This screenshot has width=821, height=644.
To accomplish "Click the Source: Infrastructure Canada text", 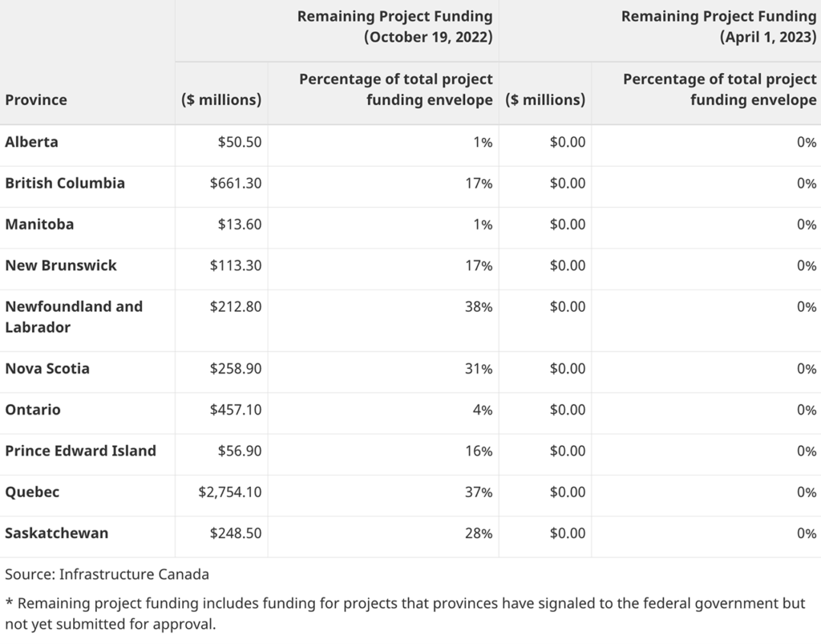I will 107,574.
